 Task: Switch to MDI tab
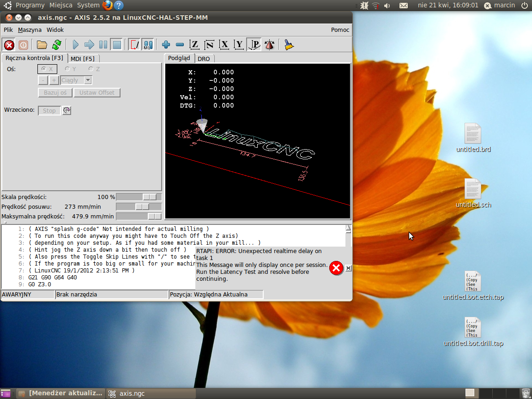[83, 59]
